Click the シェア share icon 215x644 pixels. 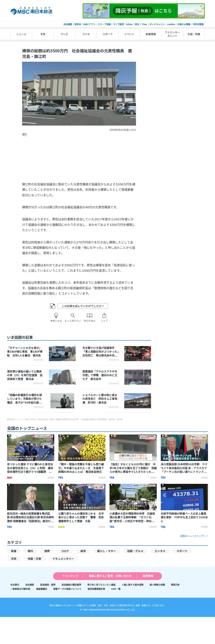tap(104, 315)
